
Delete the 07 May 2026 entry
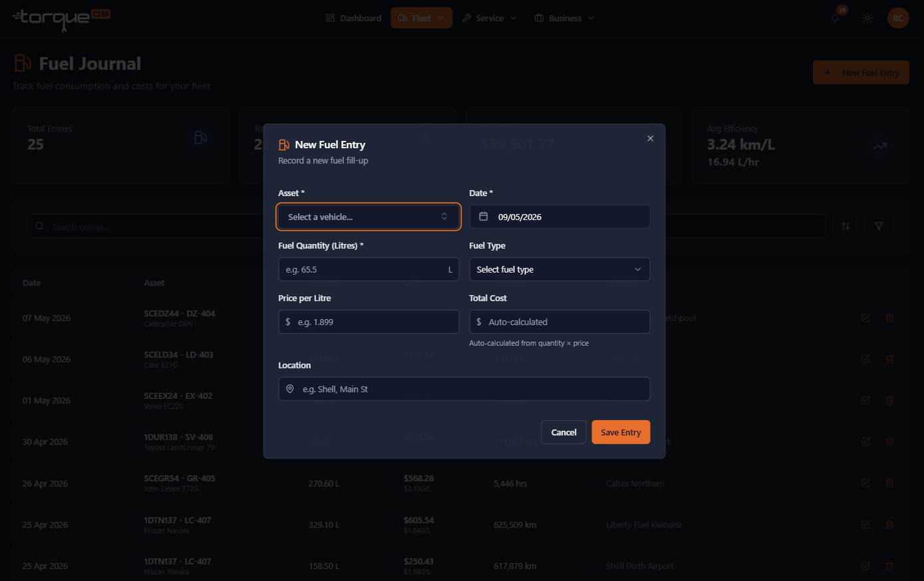[889, 318]
